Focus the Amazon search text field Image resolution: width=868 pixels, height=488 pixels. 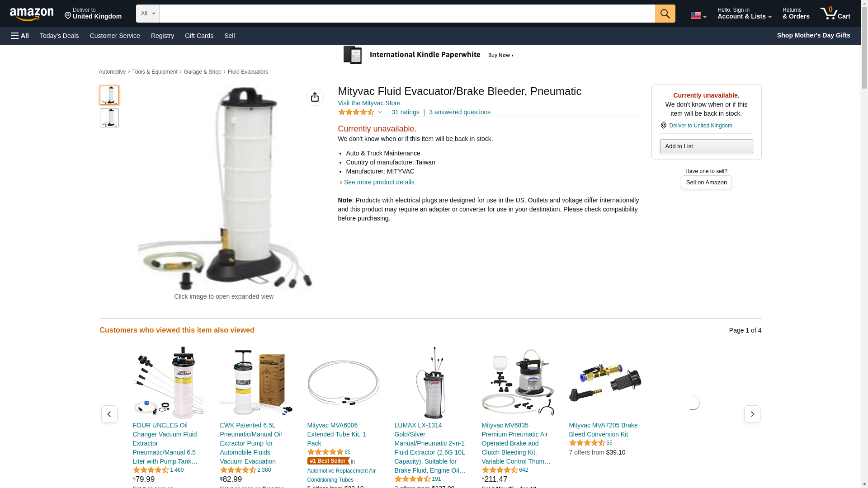(407, 14)
